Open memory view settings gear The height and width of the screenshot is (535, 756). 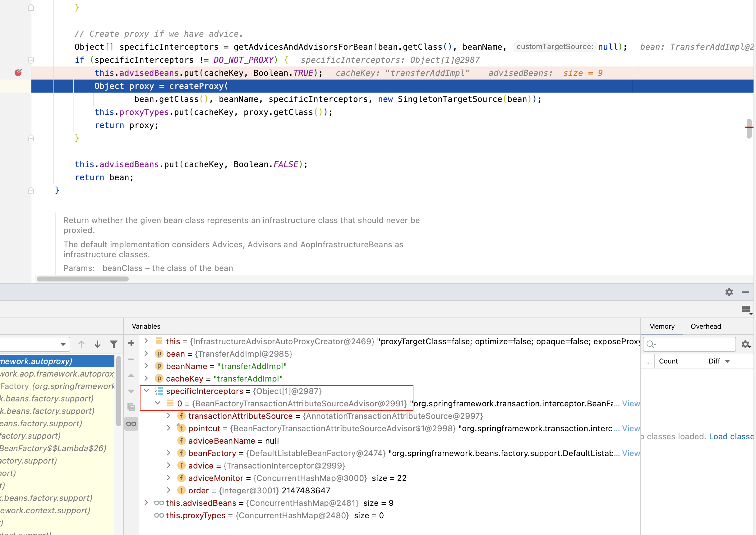pyautogui.click(x=746, y=344)
